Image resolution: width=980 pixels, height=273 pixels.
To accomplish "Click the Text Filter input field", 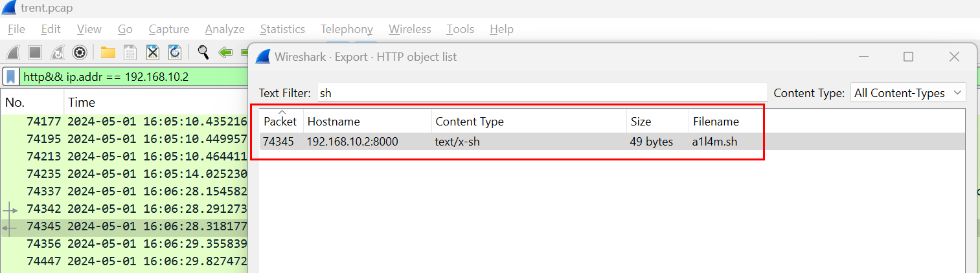I will coord(541,93).
